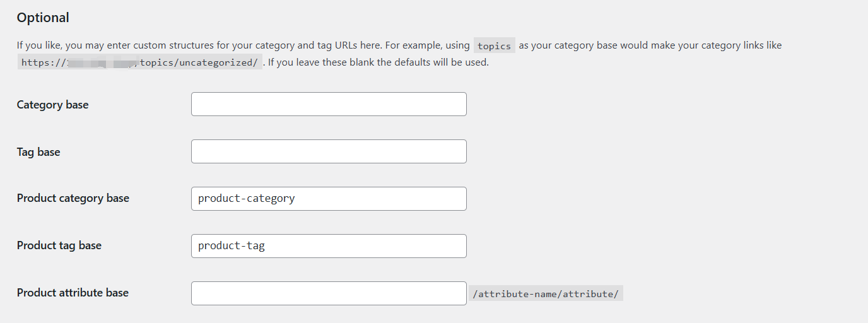868x323 pixels.
Task: Click the "Optional" section heading
Action: tap(43, 18)
